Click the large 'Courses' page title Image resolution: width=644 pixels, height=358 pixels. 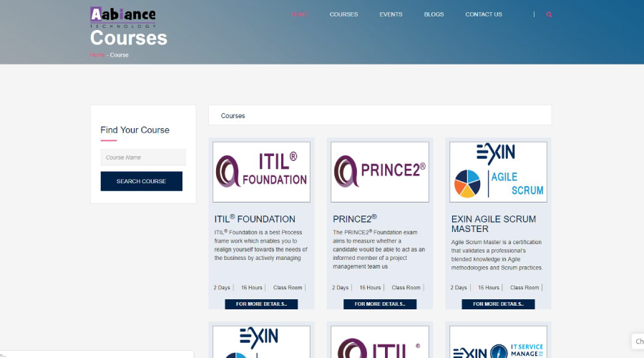pos(129,38)
